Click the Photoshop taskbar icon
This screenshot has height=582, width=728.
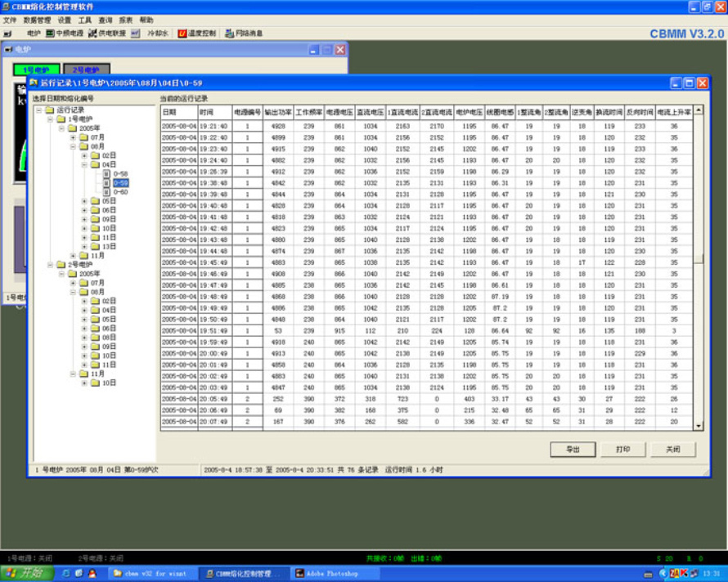pos(300,574)
